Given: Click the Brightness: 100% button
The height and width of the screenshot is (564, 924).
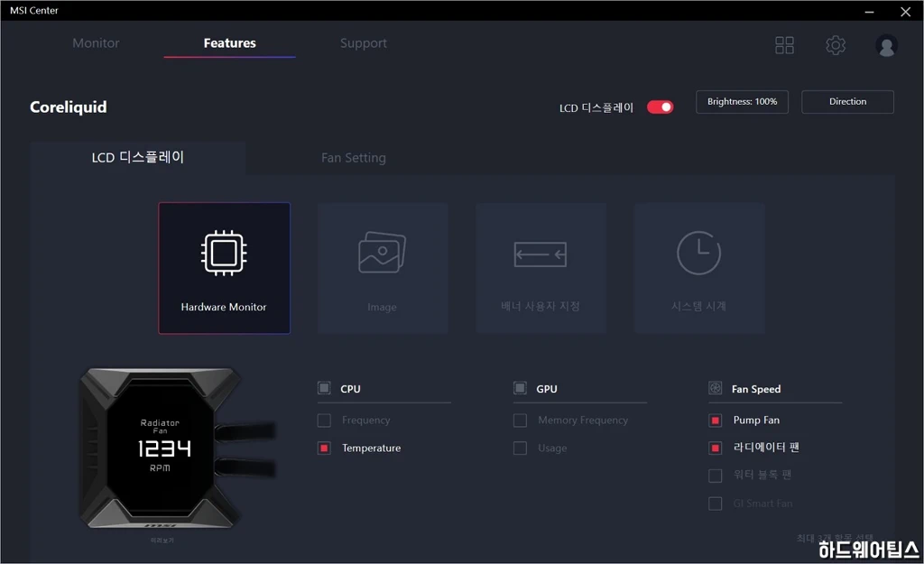Looking at the screenshot, I should 742,101.
